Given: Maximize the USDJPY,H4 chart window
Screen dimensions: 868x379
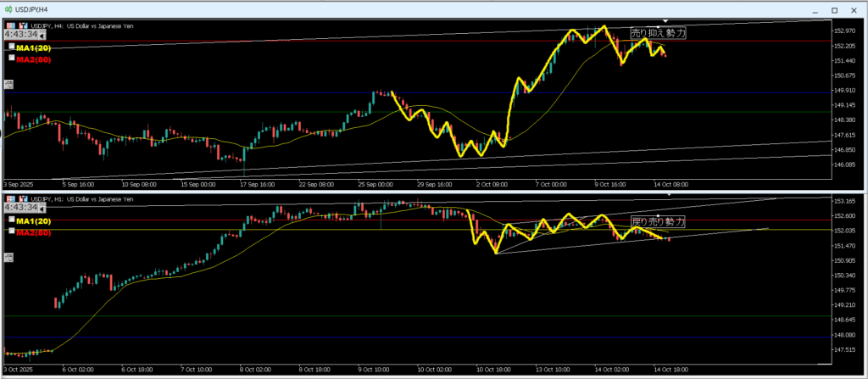Looking at the screenshot, I should [x=832, y=8].
